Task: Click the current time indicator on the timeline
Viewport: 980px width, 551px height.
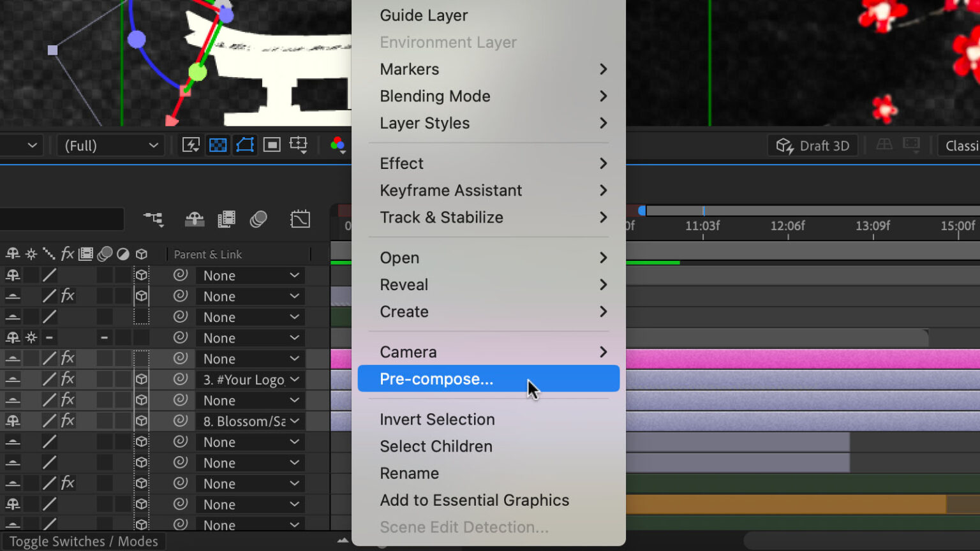Action: [642, 210]
